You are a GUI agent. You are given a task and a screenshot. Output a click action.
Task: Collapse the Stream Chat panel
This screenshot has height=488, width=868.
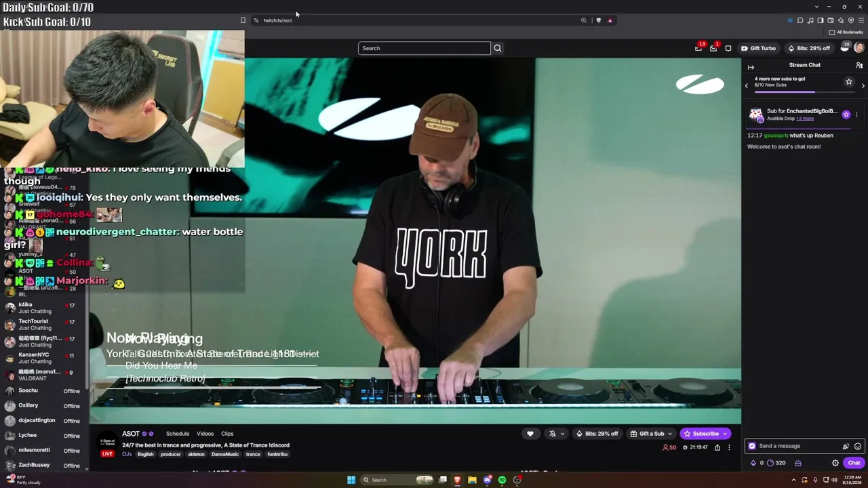point(751,66)
